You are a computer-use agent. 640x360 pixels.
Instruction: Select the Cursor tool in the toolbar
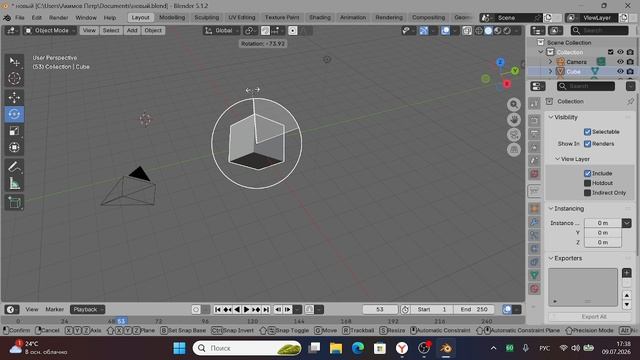click(14, 78)
